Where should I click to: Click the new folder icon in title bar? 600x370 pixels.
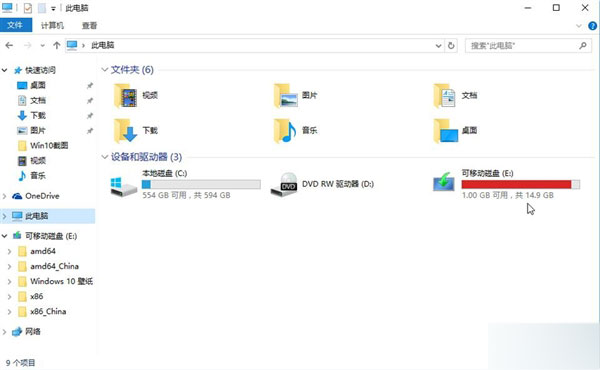click(x=42, y=8)
